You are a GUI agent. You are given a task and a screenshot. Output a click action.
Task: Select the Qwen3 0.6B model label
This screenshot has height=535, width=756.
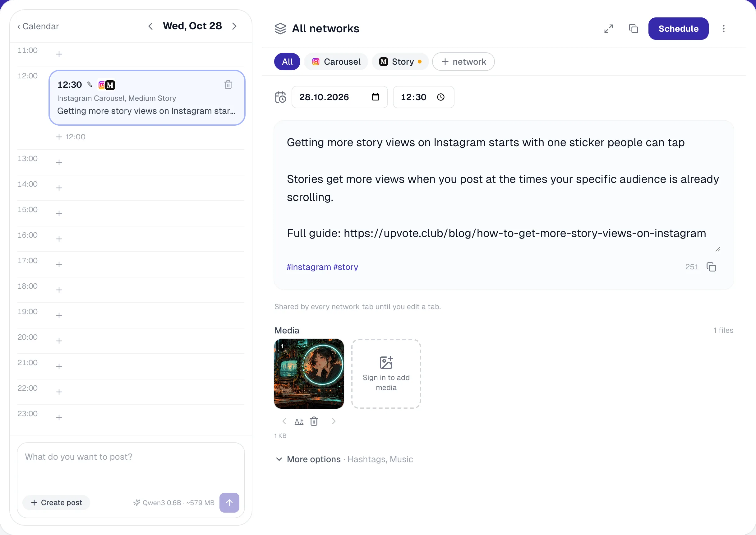coord(174,502)
